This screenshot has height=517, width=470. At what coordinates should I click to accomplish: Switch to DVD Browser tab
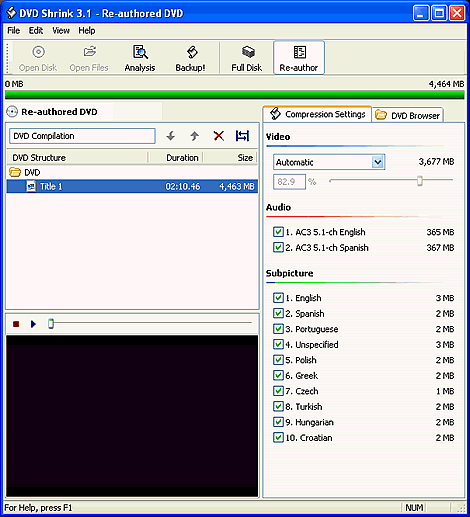(407, 115)
